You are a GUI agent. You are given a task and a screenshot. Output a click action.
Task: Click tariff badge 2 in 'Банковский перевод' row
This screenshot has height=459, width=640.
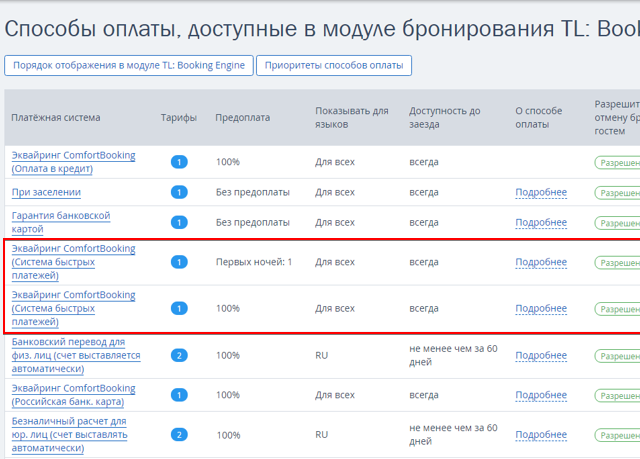pyautogui.click(x=179, y=355)
